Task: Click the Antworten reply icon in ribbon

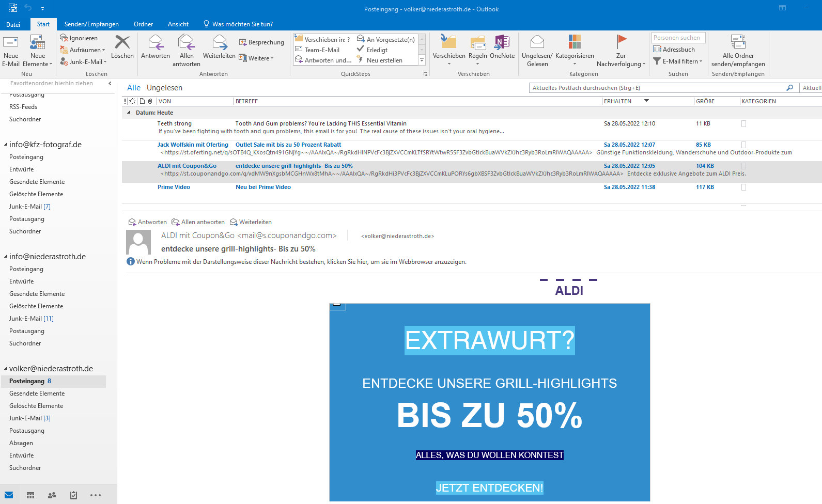Action: click(156, 43)
